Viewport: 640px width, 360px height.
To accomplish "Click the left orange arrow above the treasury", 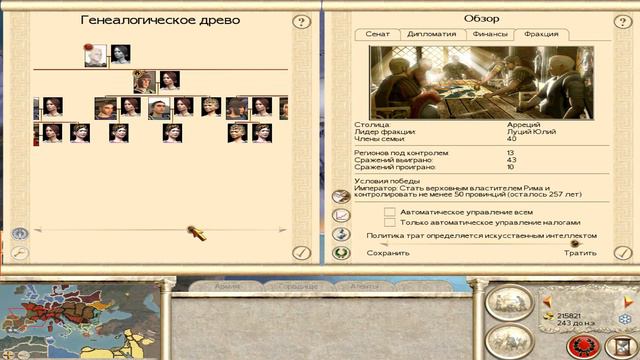I will (547, 302).
